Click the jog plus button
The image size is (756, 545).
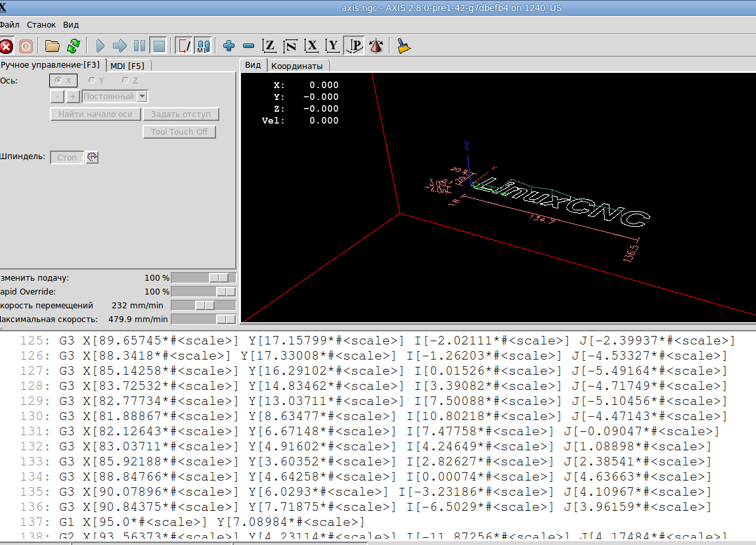click(73, 97)
